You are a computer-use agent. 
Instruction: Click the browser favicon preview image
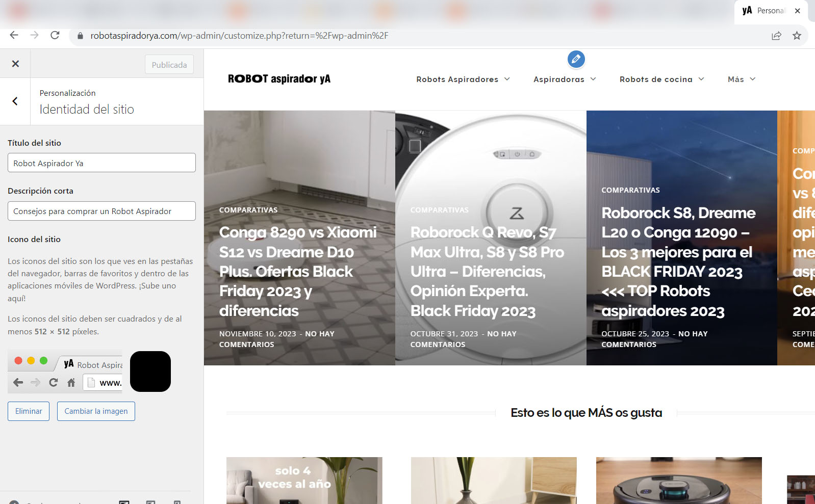click(x=65, y=372)
